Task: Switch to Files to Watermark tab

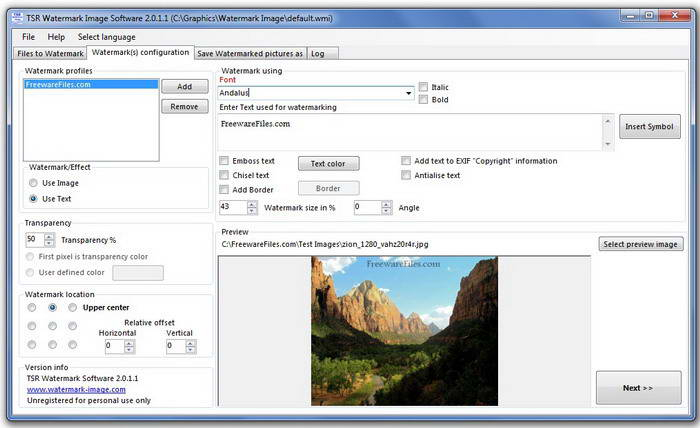Action: (x=50, y=54)
